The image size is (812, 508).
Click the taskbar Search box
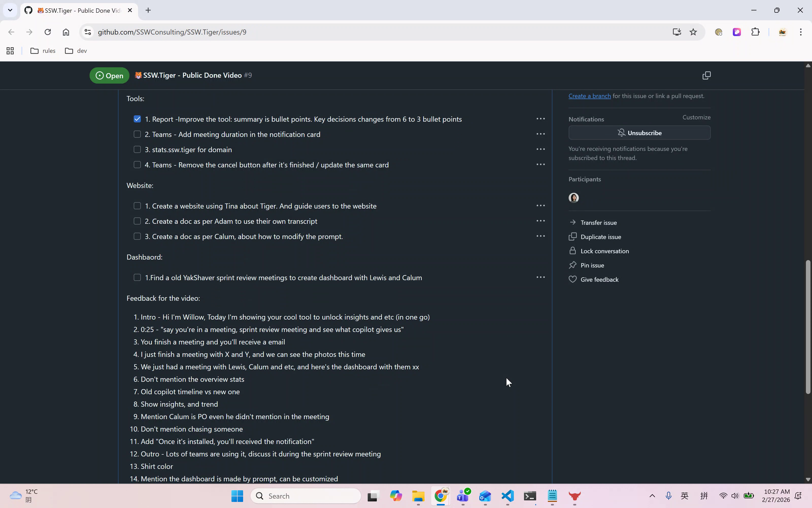pos(306,496)
